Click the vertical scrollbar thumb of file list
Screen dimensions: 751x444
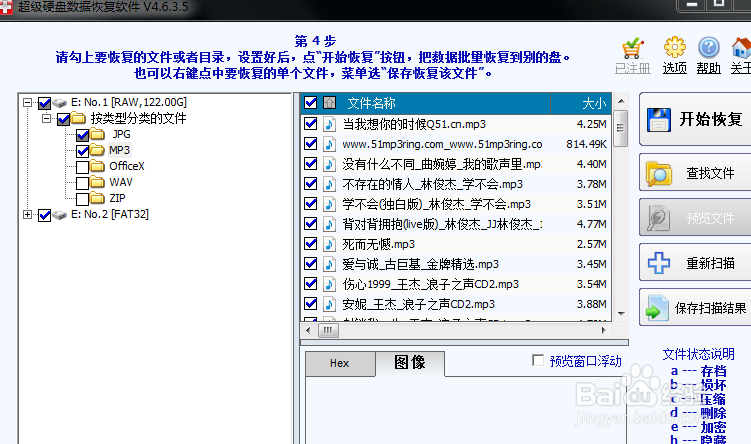tap(621, 128)
